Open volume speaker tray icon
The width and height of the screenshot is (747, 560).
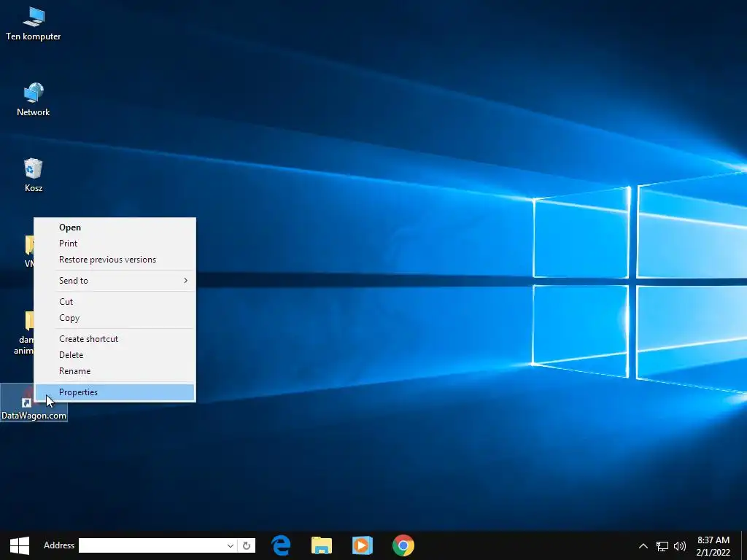[680, 546]
